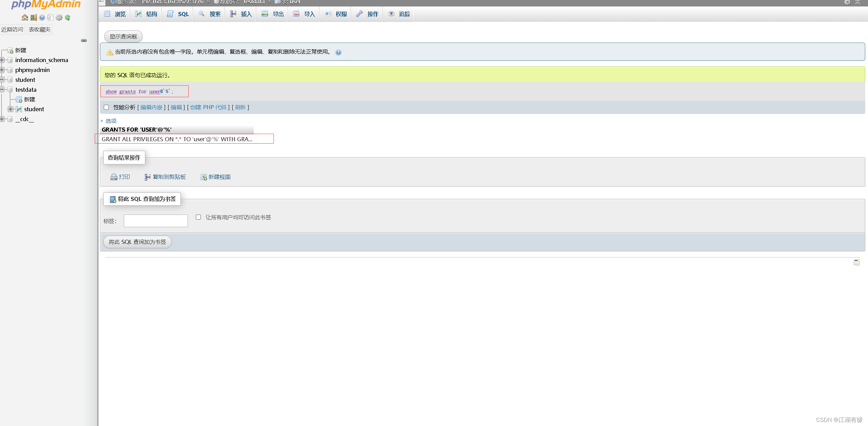This screenshot has height=426, width=868.
Task: Switch to 表收藏夹 favorites tab
Action: (40, 30)
